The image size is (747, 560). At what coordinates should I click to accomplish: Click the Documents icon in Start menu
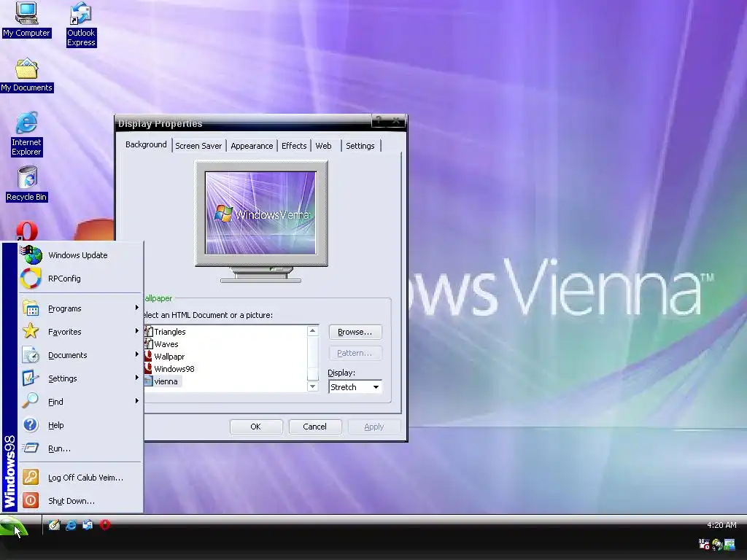tap(31, 355)
